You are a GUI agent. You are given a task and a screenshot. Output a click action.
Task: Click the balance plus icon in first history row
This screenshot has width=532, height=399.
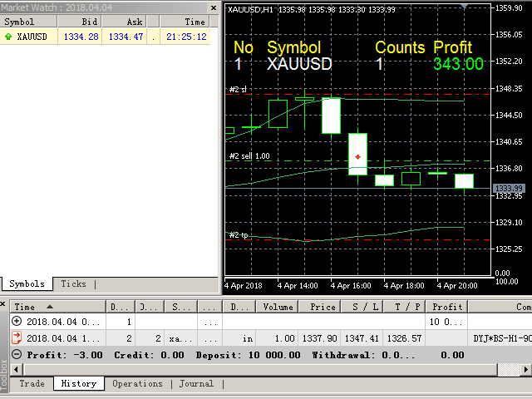tap(17, 321)
